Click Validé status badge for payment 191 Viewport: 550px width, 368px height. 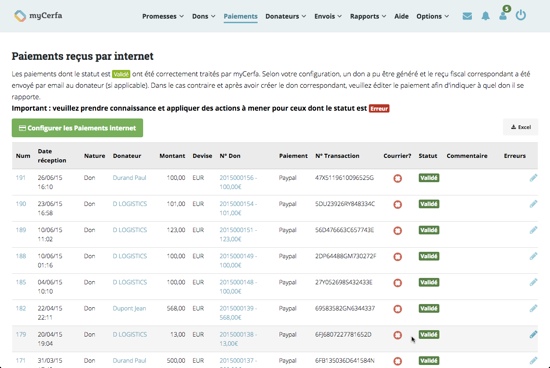429,178
